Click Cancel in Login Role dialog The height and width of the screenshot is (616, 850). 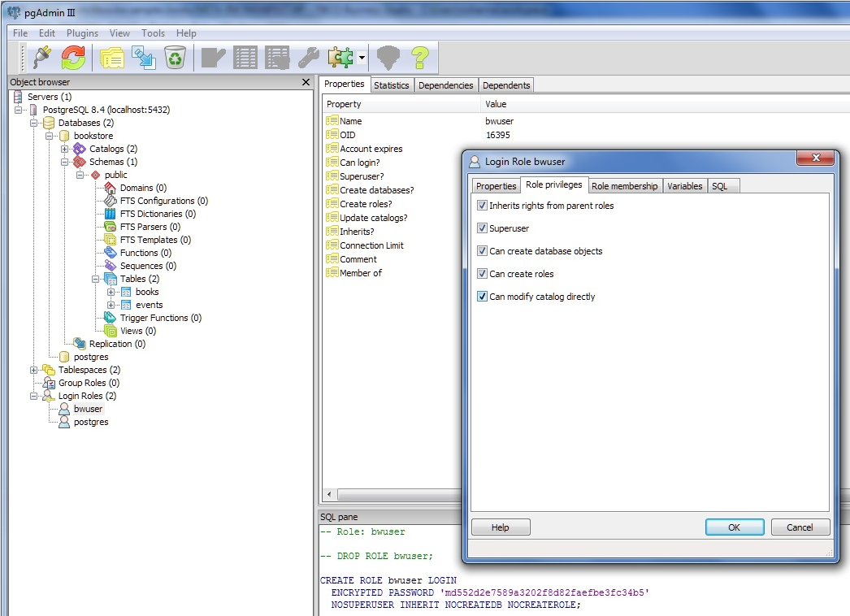(x=800, y=527)
